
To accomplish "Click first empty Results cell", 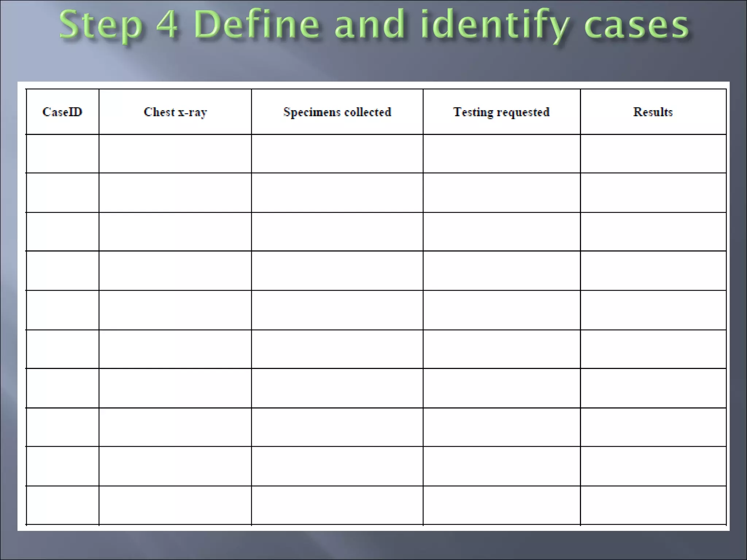I will tap(653, 153).
